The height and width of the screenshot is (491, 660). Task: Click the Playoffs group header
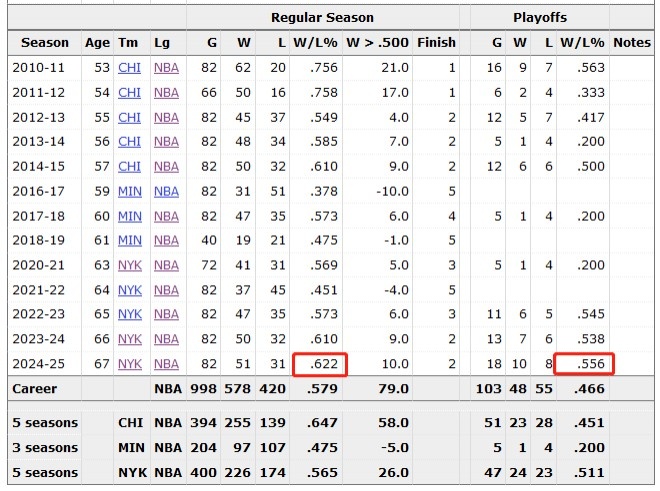(x=540, y=17)
